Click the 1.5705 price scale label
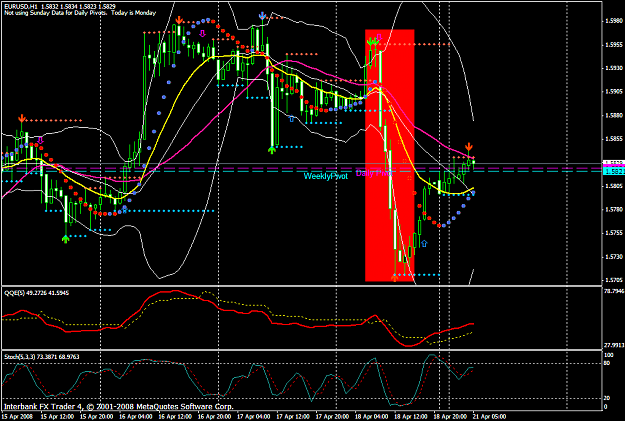The width and height of the screenshot is (625, 421). (614, 280)
